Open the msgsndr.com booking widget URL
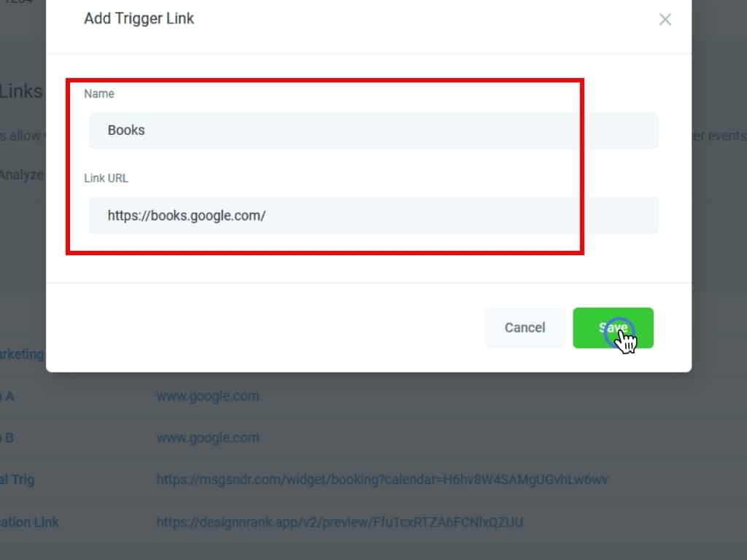The image size is (747, 560). [x=382, y=480]
